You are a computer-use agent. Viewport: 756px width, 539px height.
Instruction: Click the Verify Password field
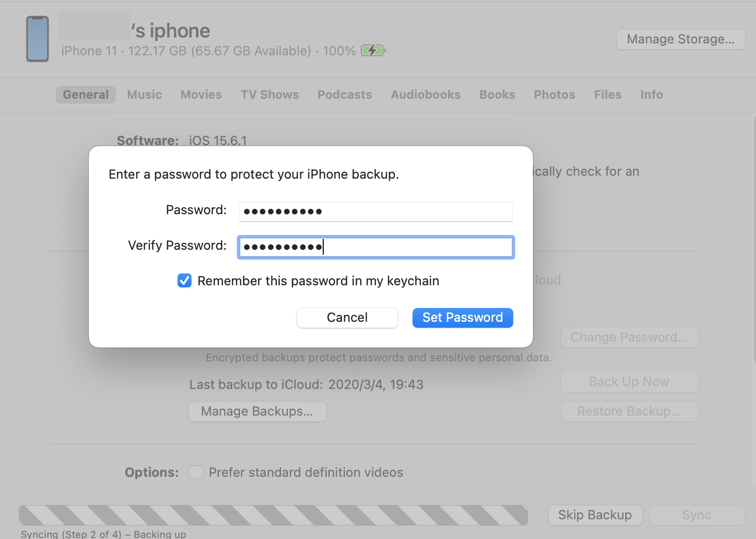click(376, 247)
